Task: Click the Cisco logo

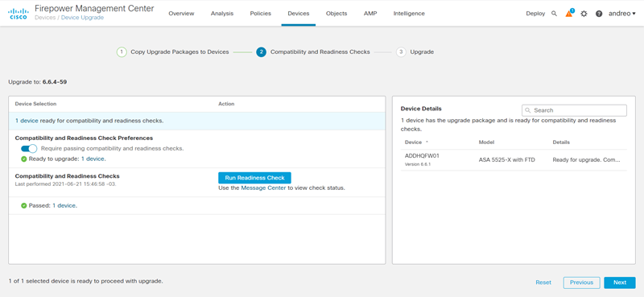Action: pos(18,13)
